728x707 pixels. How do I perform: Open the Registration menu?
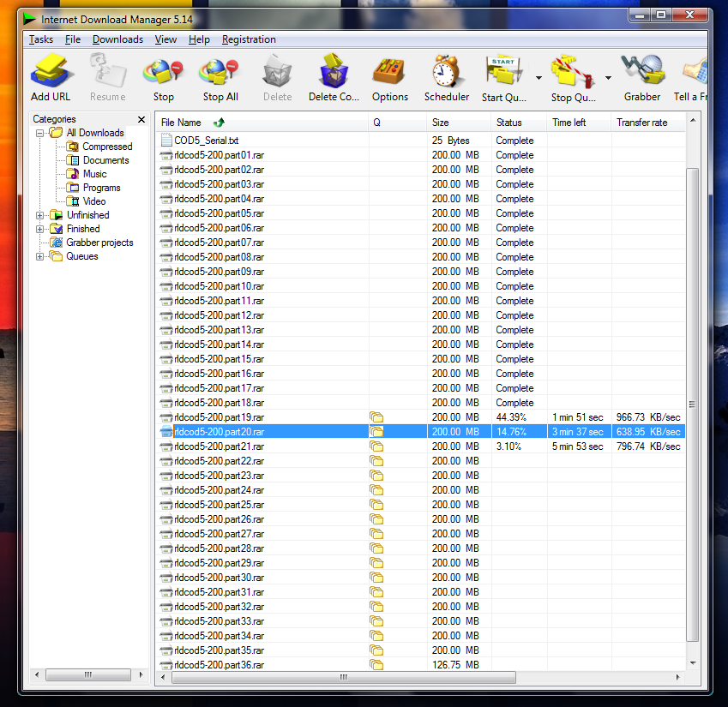249,39
